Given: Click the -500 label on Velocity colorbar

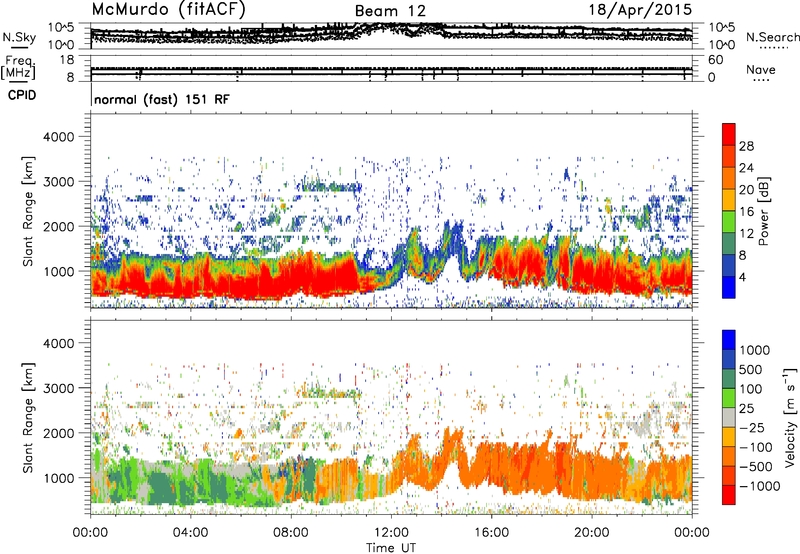Looking at the screenshot, I should click(755, 467).
